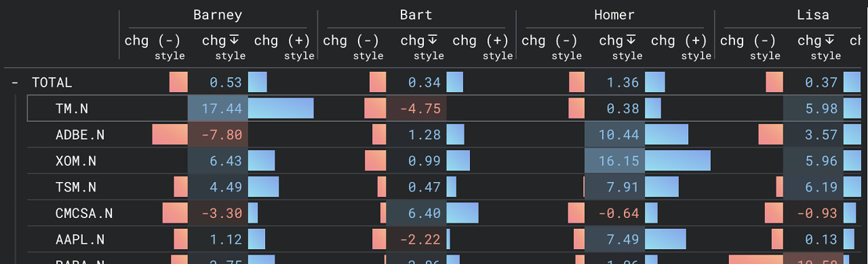This screenshot has height=264, width=868.
Task: Click the -0.93 cell for CMCSA.N
Action: (x=813, y=213)
